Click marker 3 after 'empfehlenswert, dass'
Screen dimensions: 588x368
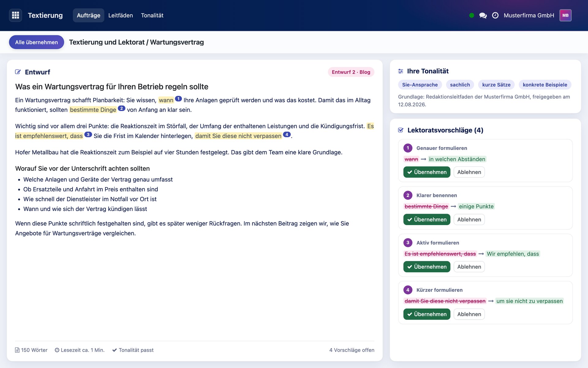coord(88,134)
